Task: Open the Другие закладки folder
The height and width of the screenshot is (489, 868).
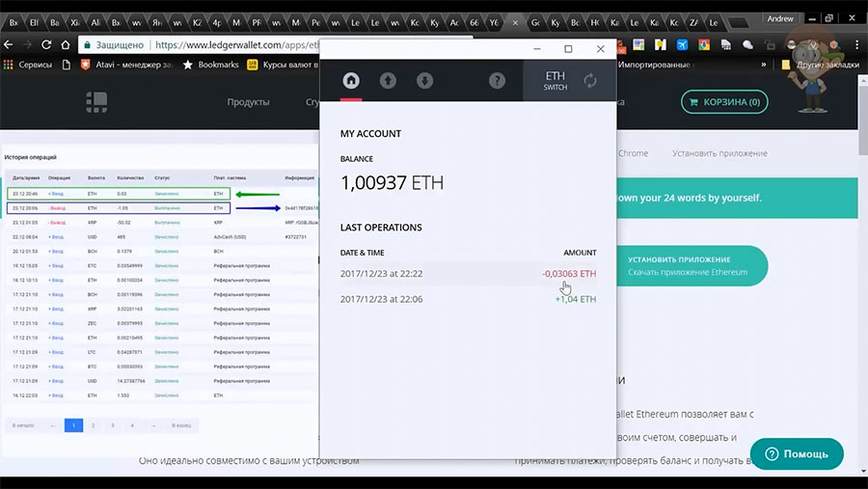Action: pos(821,65)
